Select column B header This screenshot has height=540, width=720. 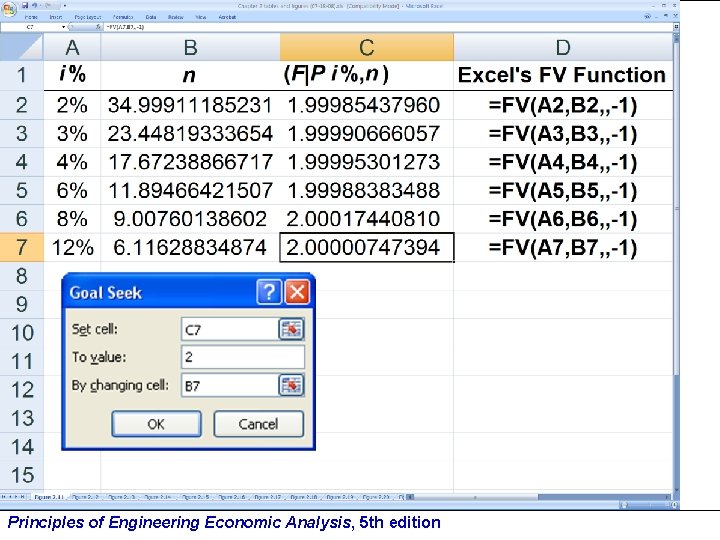[190, 47]
